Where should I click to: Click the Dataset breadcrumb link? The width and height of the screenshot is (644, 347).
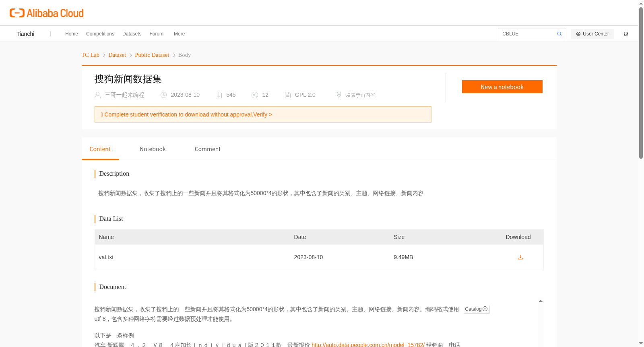coord(117,55)
